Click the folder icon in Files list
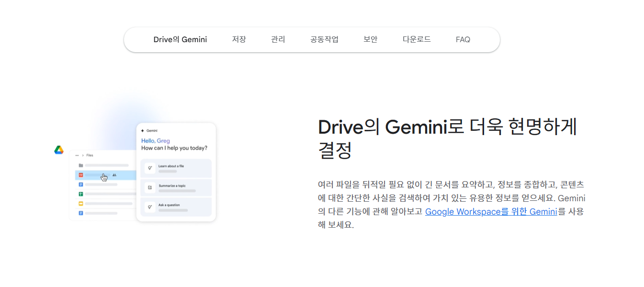This screenshot has width=644, height=287. (81, 165)
